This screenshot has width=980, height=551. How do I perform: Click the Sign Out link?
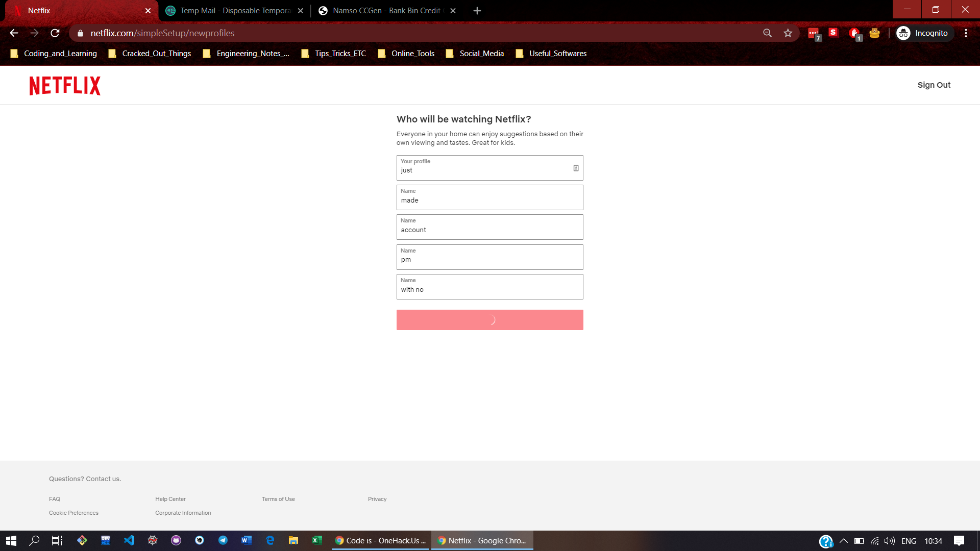(x=934, y=85)
